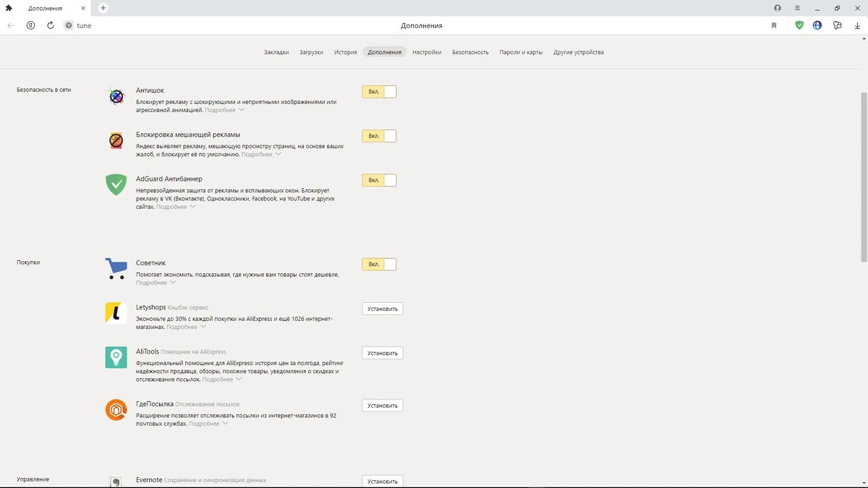Click the ГдеПосылка title text
This screenshot has width=868, height=488.
[155, 404]
